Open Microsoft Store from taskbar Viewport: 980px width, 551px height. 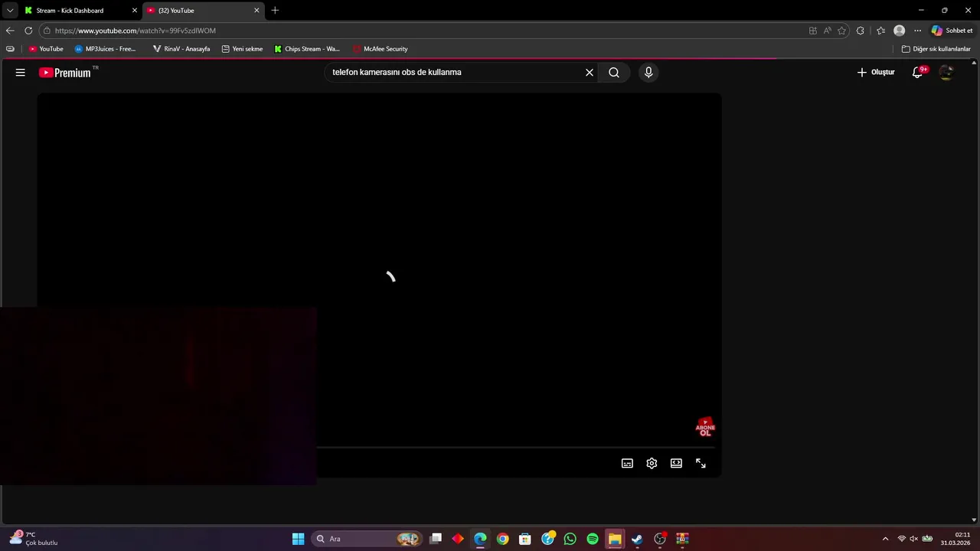tap(525, 539)
